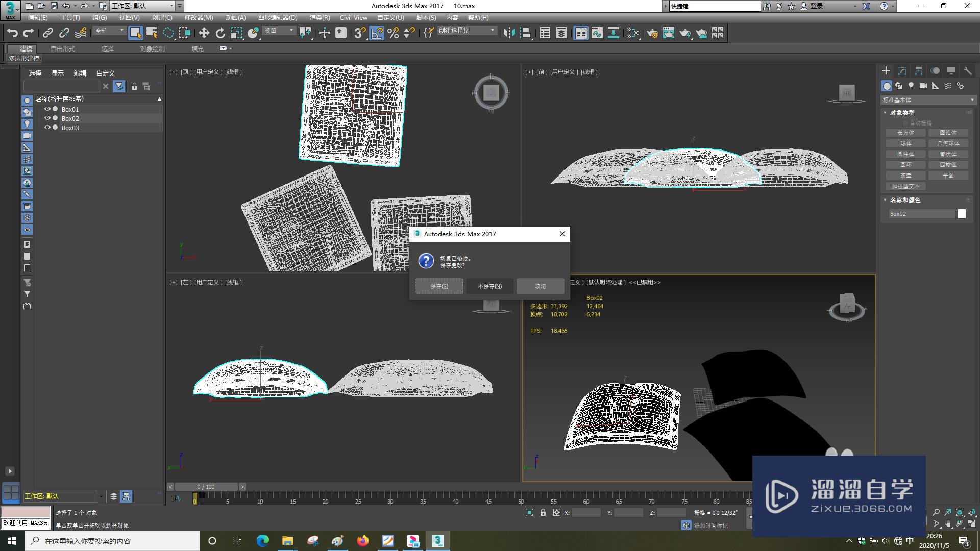980x551 pixels.
Task: Switch to the Hierarchy command panel tab
Action: click(x=919, y=71)
